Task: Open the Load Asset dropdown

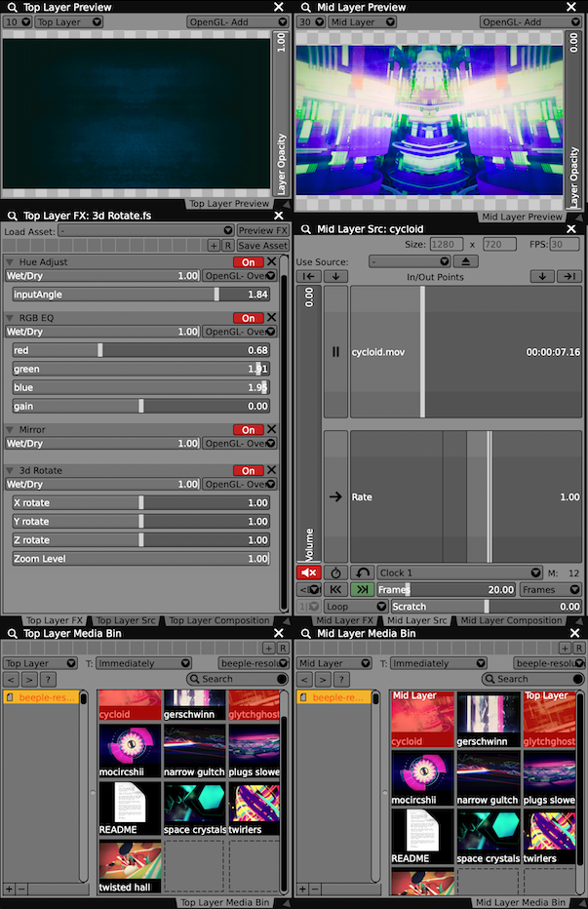Action: tap(145, 231)
